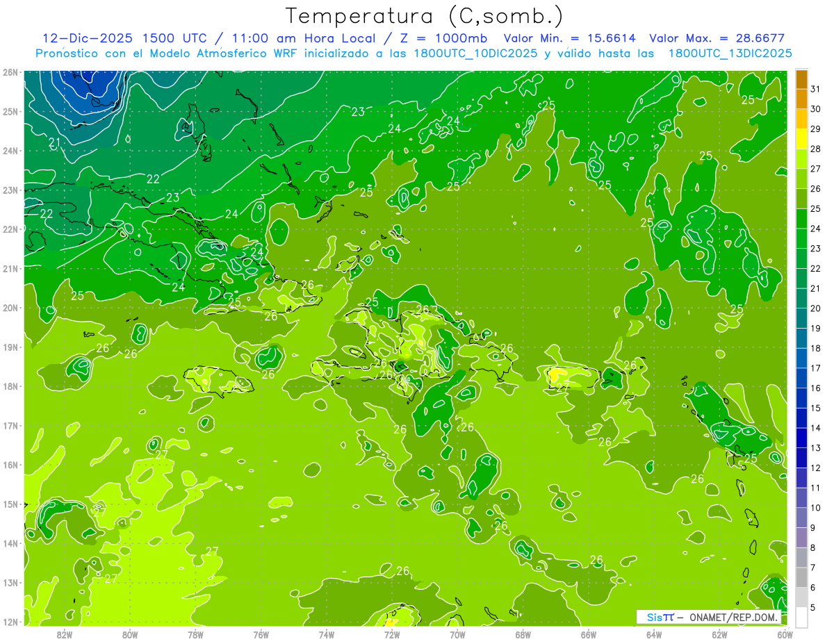Screen dimensions: 834x644
Task: Click the 18N latitude axis label
Action: pyautogui.click(x=10, y=386)
